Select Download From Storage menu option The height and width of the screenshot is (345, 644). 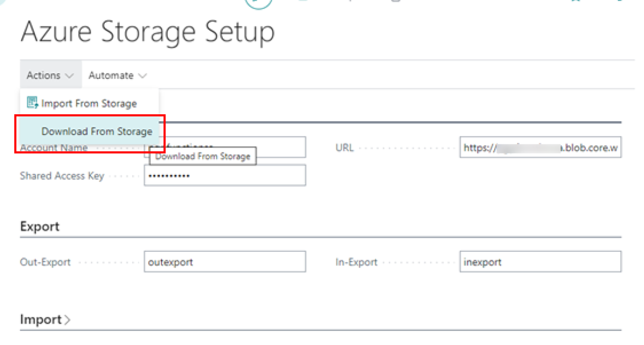(x=96, y=131)
